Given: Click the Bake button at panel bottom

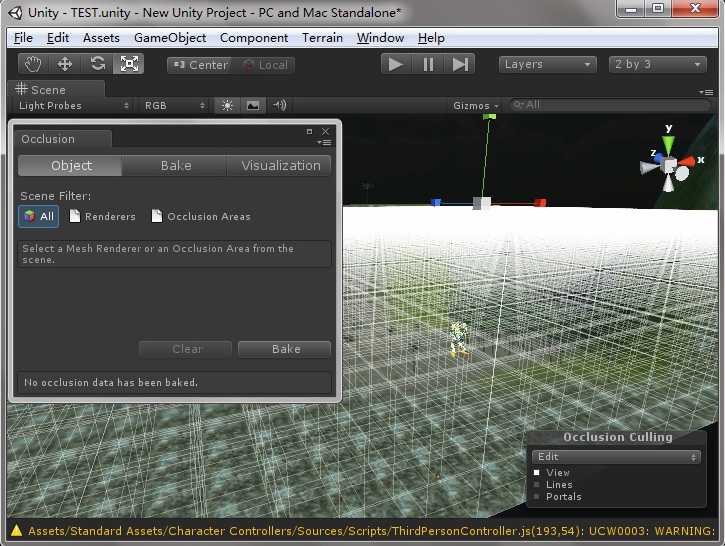Looking at the screenshot, I should coord(285,349).
